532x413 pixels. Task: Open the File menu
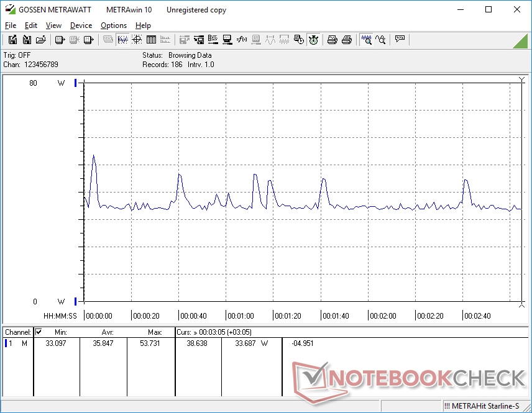point(11,25)
